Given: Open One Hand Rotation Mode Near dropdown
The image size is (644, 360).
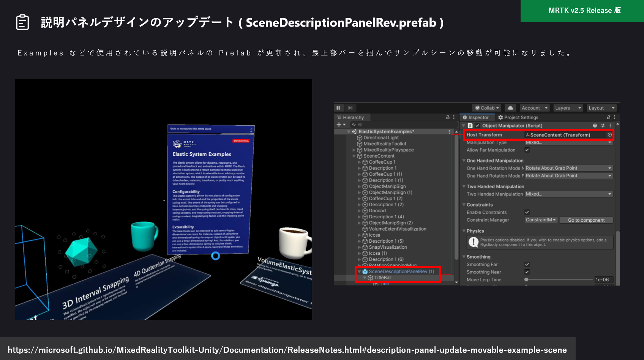Looking at the screenshot, I should tap(569, 168).
